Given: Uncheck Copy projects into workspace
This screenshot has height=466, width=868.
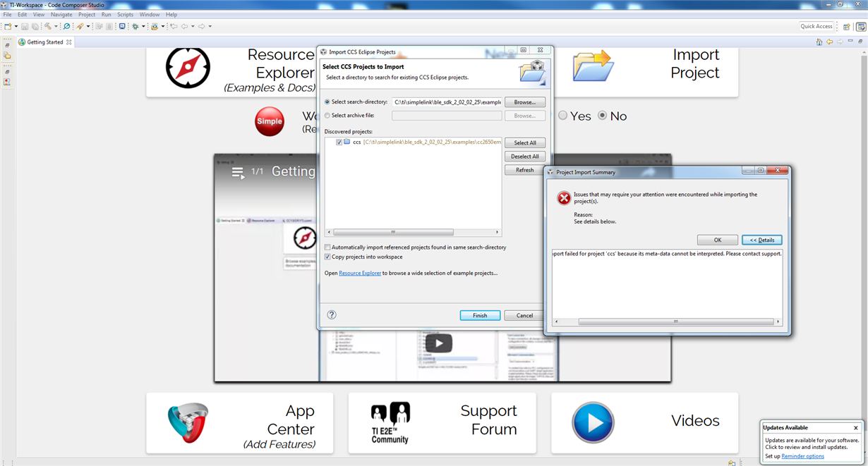Looking at the screenshot, I should [x=327, y=257].
